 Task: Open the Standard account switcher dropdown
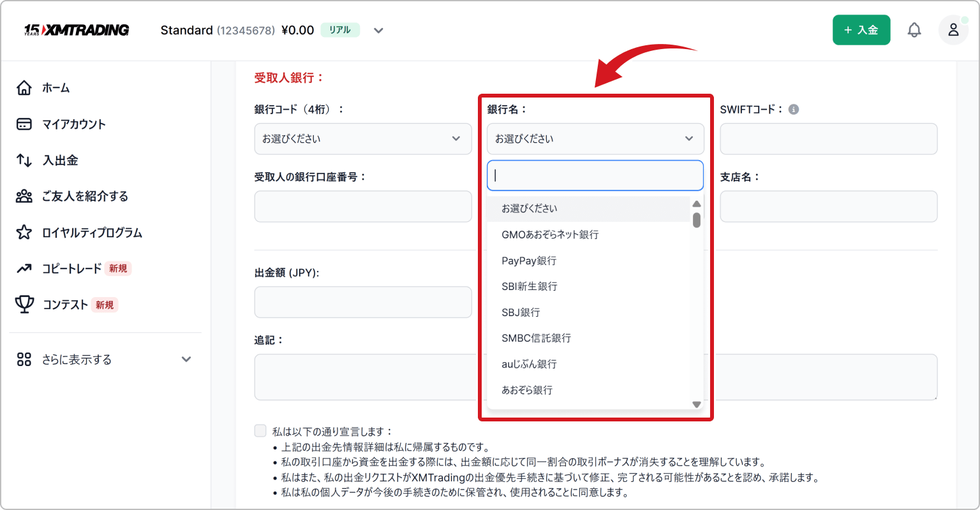tap(378, 30)
